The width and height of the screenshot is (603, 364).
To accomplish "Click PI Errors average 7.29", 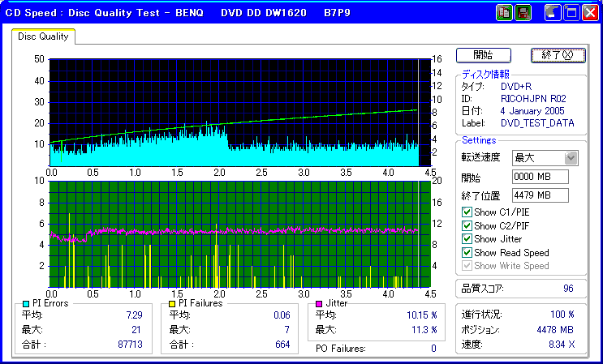I will pyautogui.click(x=134, y=315).
